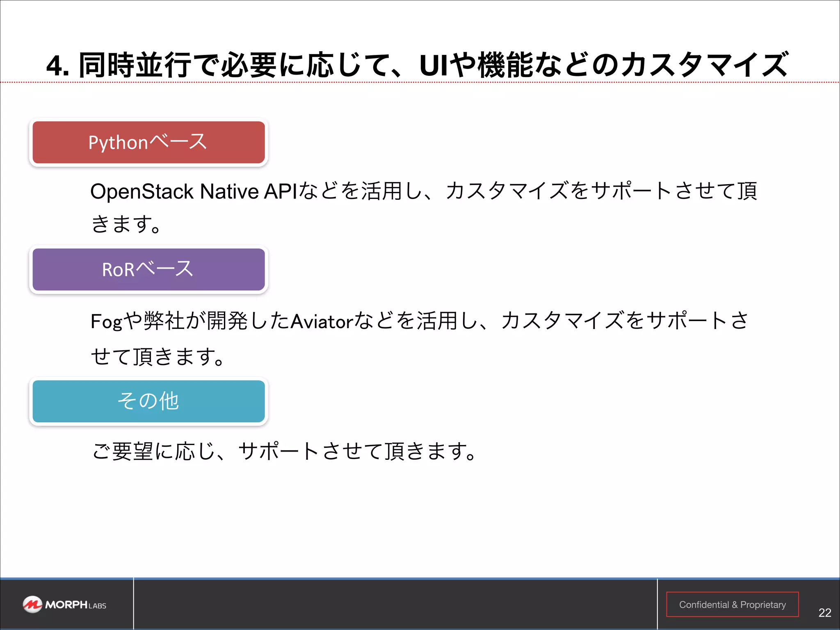The width and height of the screenshot is (840, 630).
Task: Click the word Fog in RoR description
Action: (x=106, y=322)
